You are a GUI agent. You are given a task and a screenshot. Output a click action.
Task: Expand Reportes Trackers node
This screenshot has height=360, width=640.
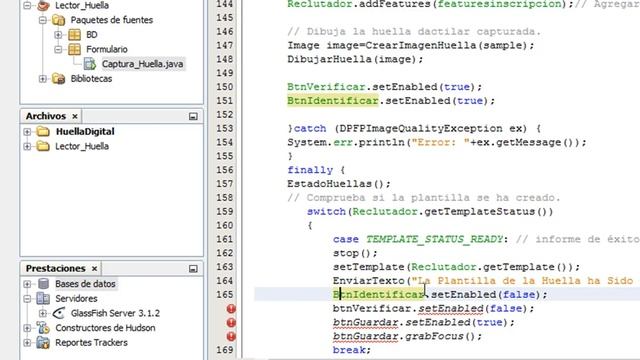click(27, 342)
